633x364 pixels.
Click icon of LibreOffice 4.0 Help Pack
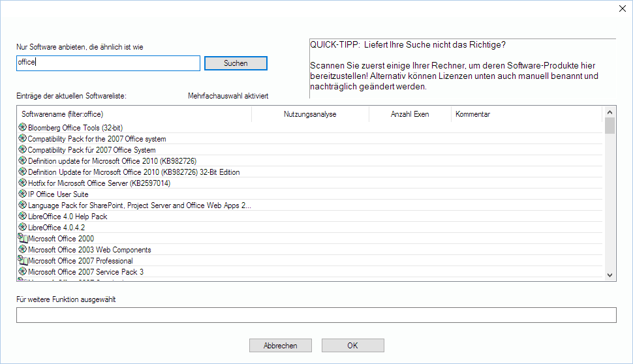point(23,216)
